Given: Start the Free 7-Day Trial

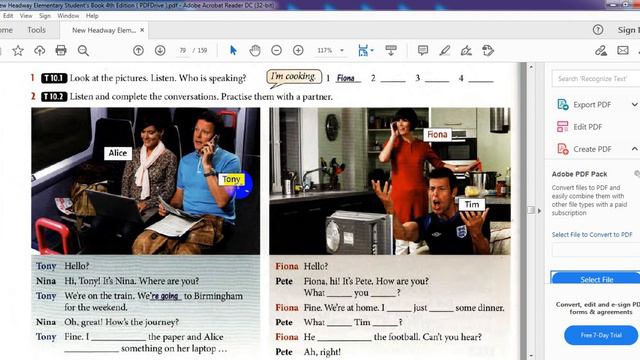Looking at the screenshot, I should 601,335.
